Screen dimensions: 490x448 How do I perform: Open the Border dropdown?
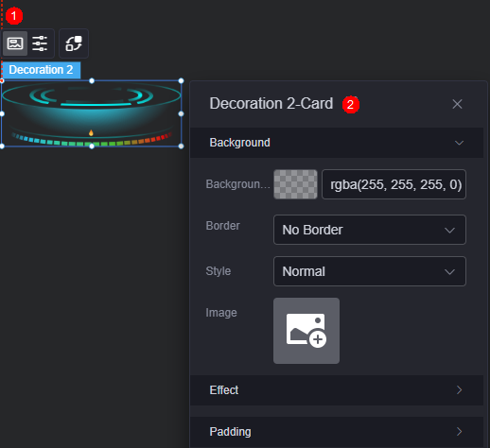(370, 230)
